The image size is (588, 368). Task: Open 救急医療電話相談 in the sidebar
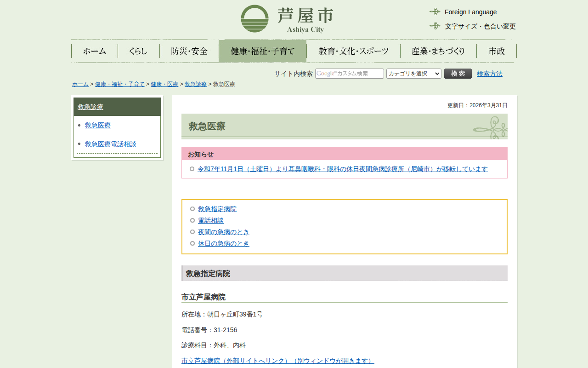[x=111, y=144]
